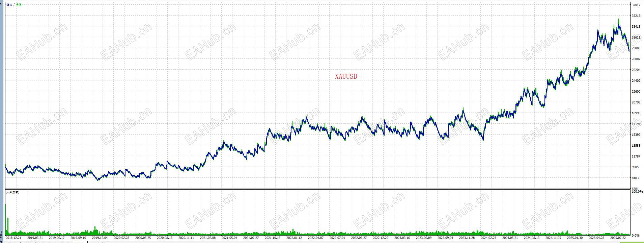
Task: Click the 17194 scale label
Action: point(636,124)
